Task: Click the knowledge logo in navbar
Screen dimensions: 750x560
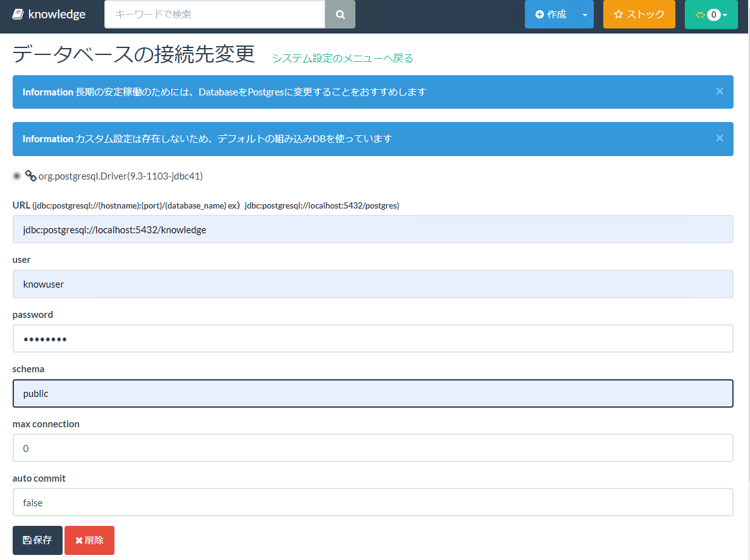Action: 49,15
